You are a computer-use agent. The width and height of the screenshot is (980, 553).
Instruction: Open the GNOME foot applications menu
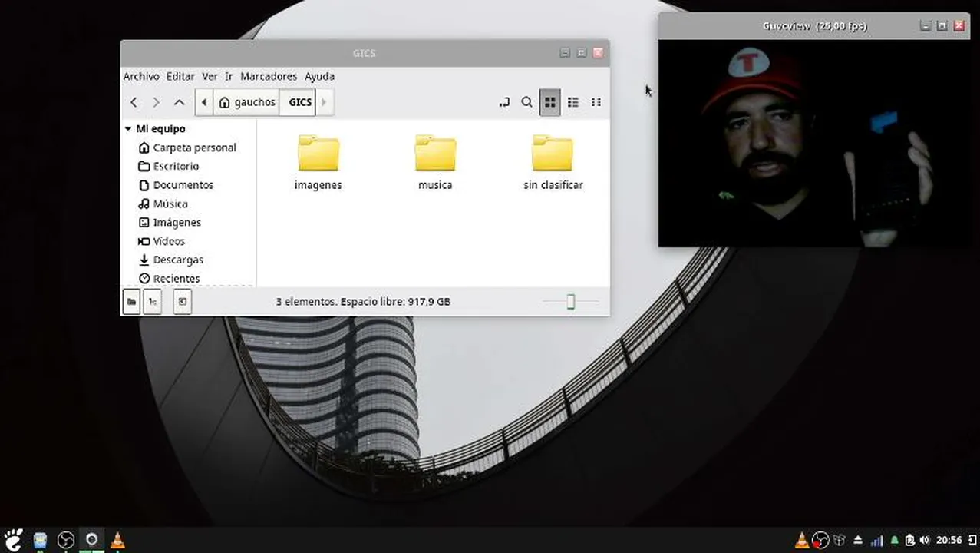(x=14, y=540)
